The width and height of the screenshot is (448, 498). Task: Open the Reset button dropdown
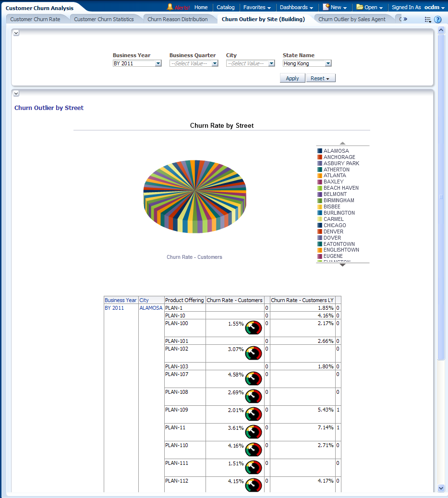pyautogui.click(x=321, y=78)
